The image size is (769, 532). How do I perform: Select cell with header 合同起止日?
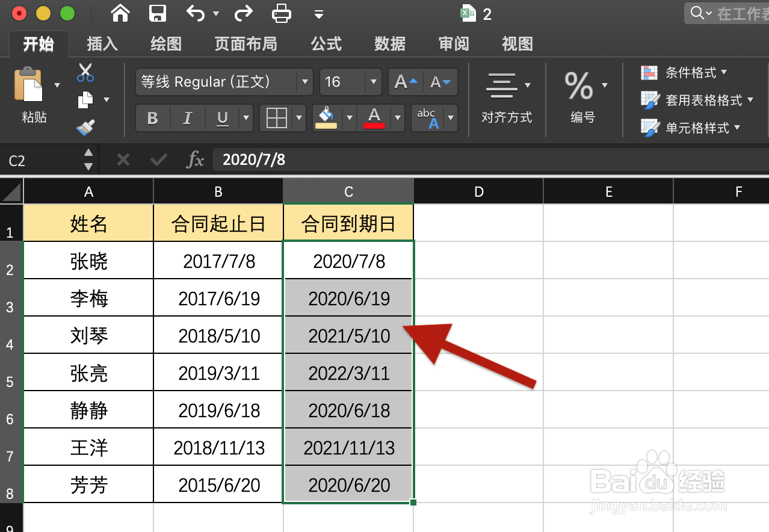pyautogui.click(x=218, y=224)
